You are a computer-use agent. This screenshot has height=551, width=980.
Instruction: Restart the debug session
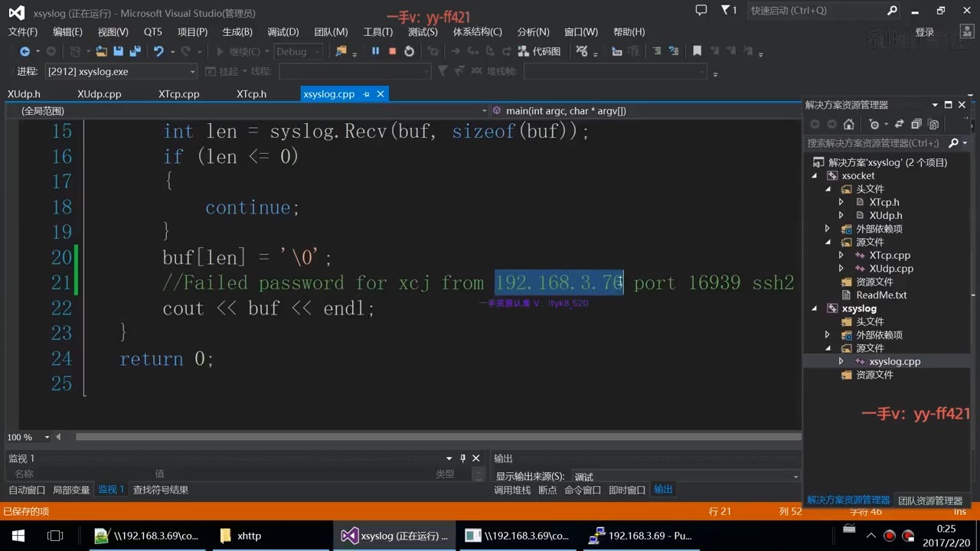409,51
